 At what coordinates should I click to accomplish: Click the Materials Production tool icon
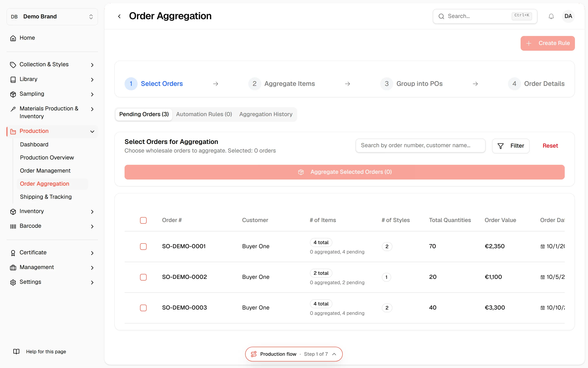coord(13,109)
